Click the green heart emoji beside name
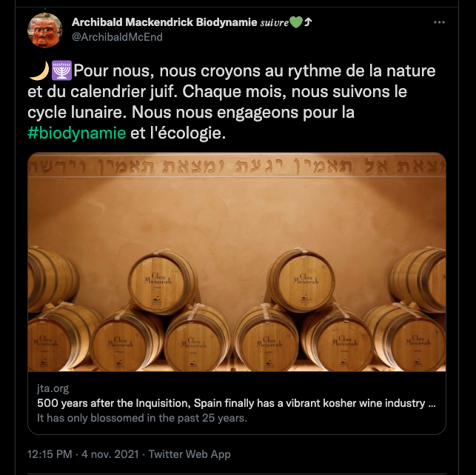476x475 pixels. pos(296,22)
